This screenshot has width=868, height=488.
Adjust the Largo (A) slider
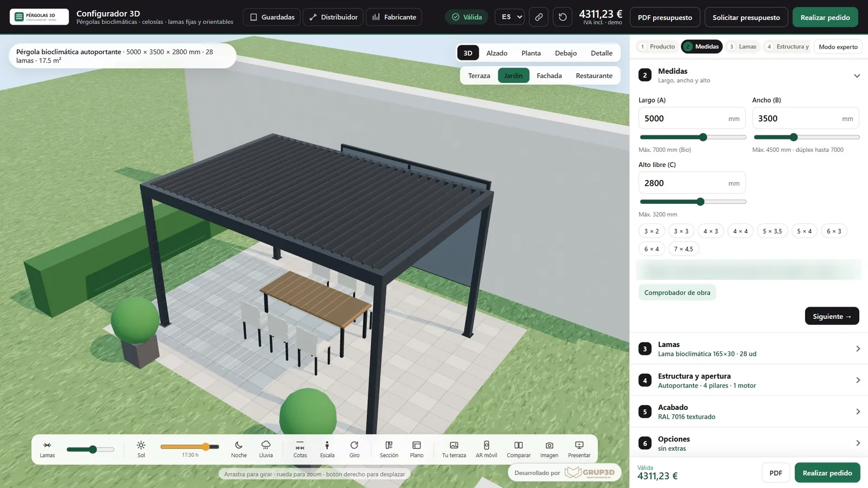coord(693,137)
